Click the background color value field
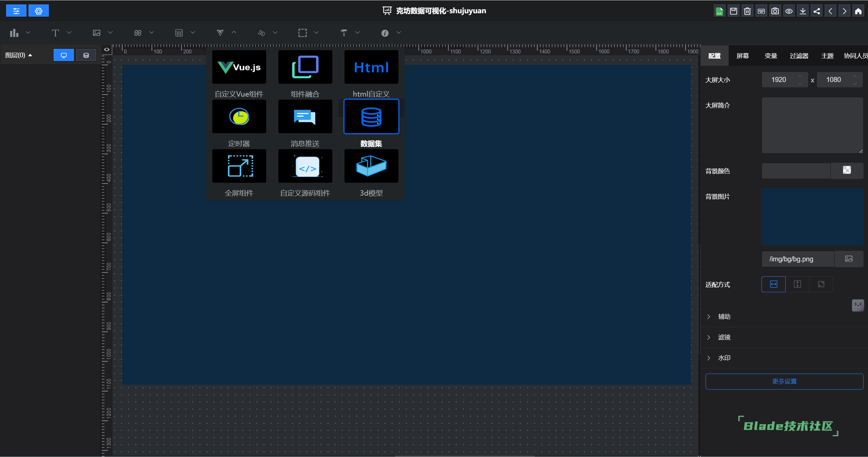868x457 pixels. point(796,171)
